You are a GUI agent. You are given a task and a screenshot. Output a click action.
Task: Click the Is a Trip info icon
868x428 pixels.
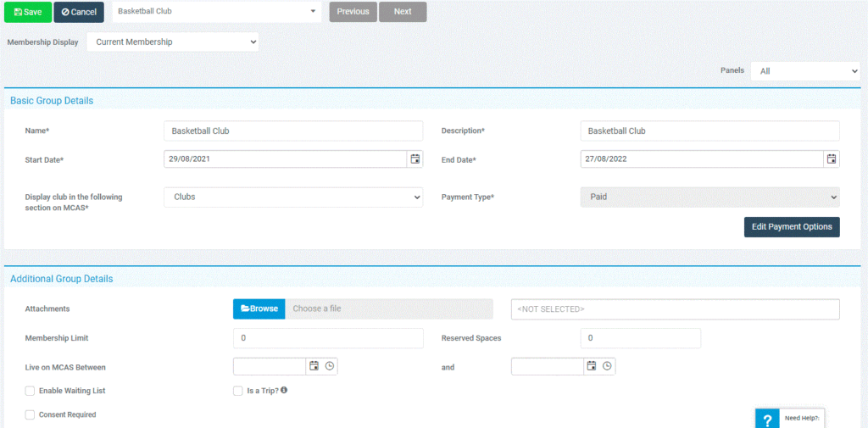[284, 391]
